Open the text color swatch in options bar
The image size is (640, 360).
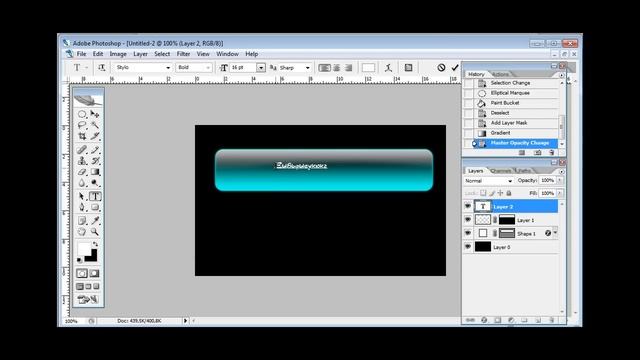[x=368, y=68]
